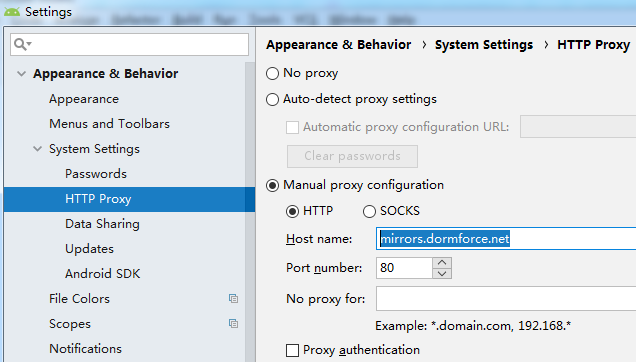The height and width of the screenshot is (362, 636).
Task: Select the No proxy radio button
Action: tap(272, 73)
